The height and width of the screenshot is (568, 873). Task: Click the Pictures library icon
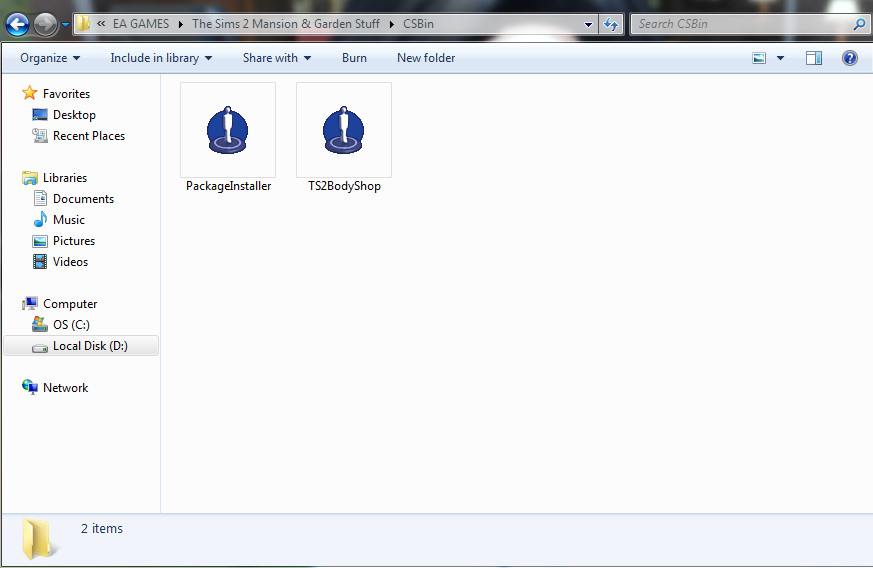40,241
